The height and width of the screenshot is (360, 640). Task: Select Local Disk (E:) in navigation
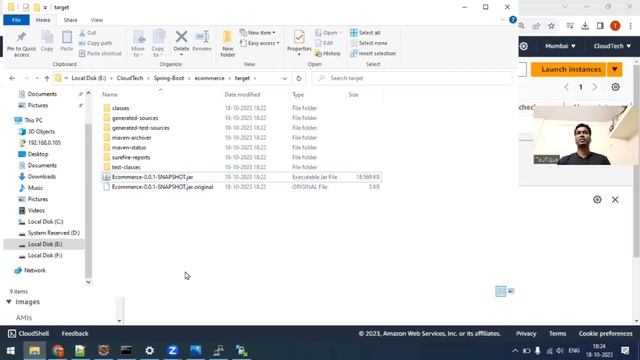click(44, 244)
